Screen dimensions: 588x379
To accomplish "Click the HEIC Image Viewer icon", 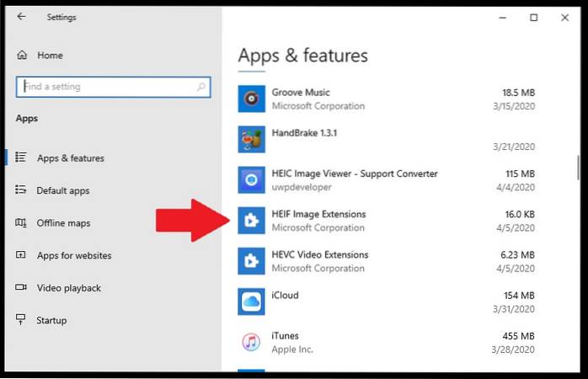I will [252, 180].
